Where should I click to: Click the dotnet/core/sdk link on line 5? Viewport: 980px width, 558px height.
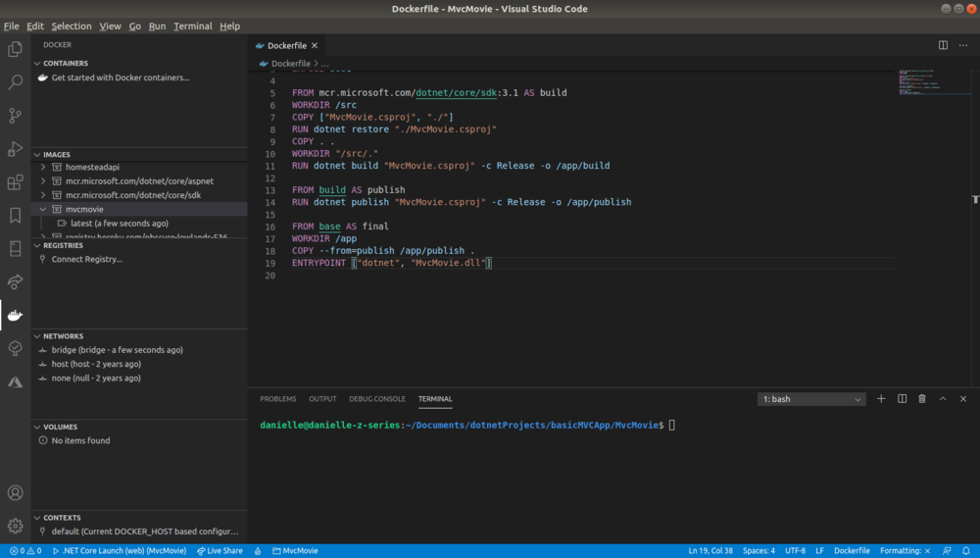pyautogui.click(x=457, y=92)
